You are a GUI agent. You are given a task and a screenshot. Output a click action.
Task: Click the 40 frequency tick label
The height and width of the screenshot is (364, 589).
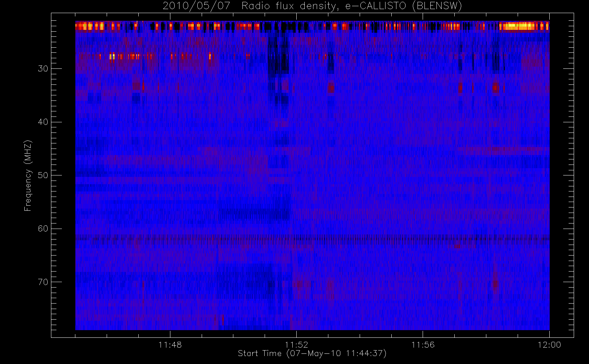click(x=43, y=122)
